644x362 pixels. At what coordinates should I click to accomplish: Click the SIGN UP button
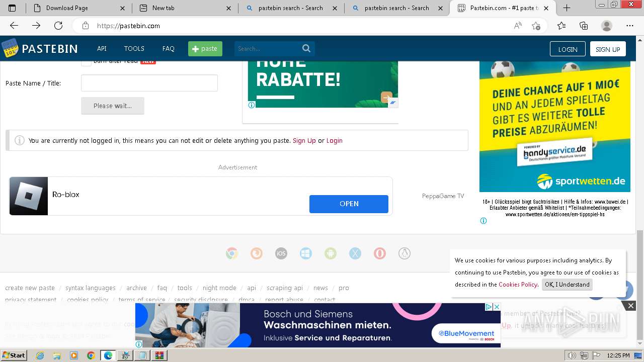pos(608,49)
